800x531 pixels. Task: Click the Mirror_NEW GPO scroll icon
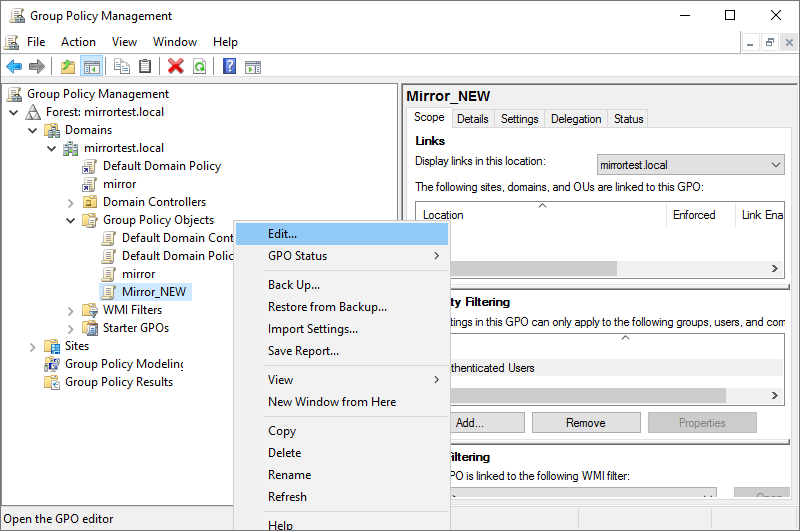[x=108, y=292]
